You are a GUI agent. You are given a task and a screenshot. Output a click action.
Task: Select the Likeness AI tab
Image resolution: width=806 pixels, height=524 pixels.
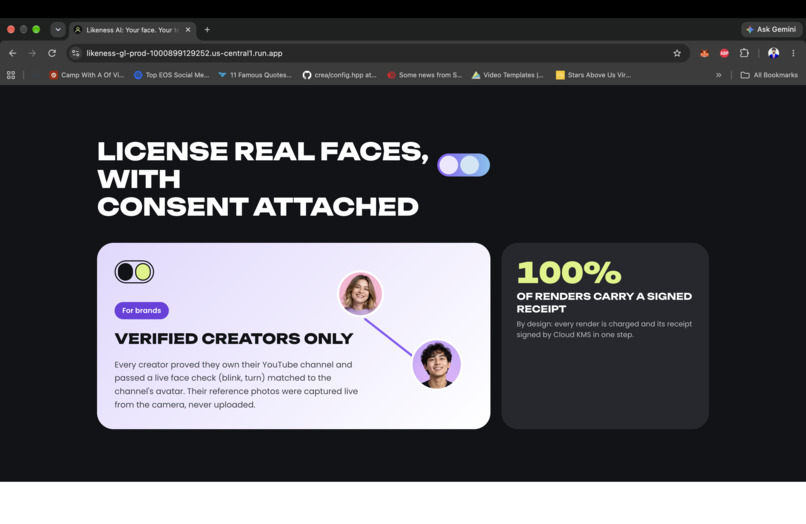[132, 30]
